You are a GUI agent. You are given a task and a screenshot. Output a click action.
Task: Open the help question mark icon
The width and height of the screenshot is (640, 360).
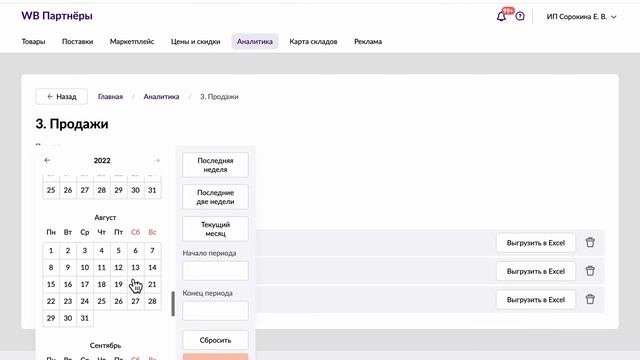tap(520, 16)
